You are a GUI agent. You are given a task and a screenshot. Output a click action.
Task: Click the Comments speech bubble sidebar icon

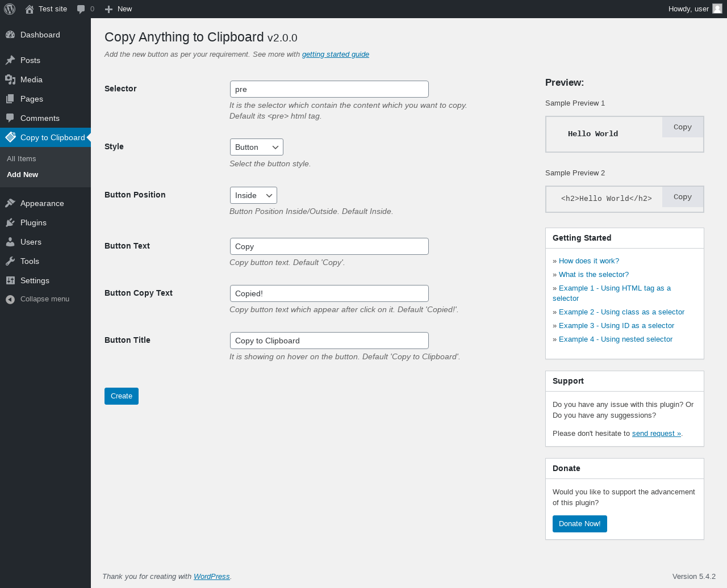10,118
